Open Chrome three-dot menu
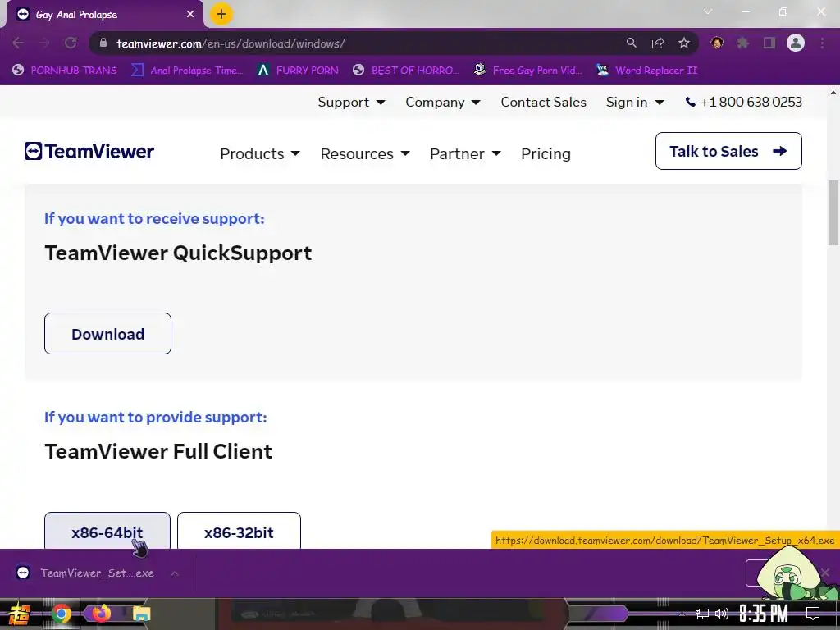 (x=822, y=43)
